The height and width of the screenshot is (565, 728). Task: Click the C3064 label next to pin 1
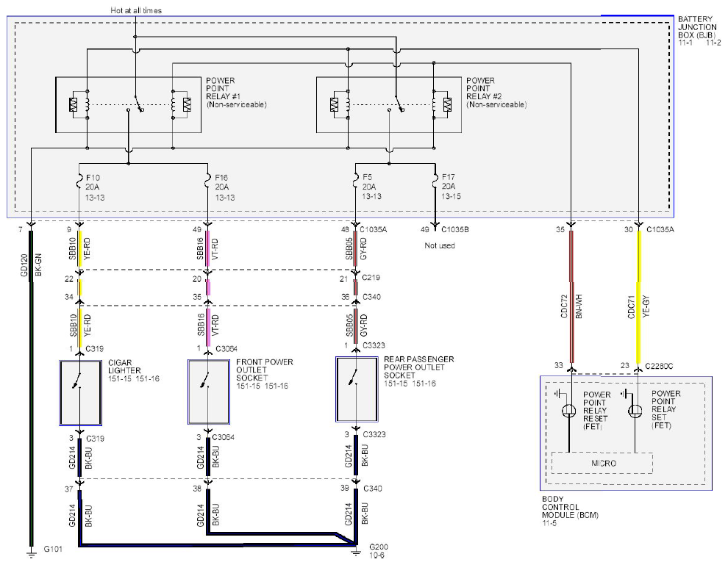(226, 348)
